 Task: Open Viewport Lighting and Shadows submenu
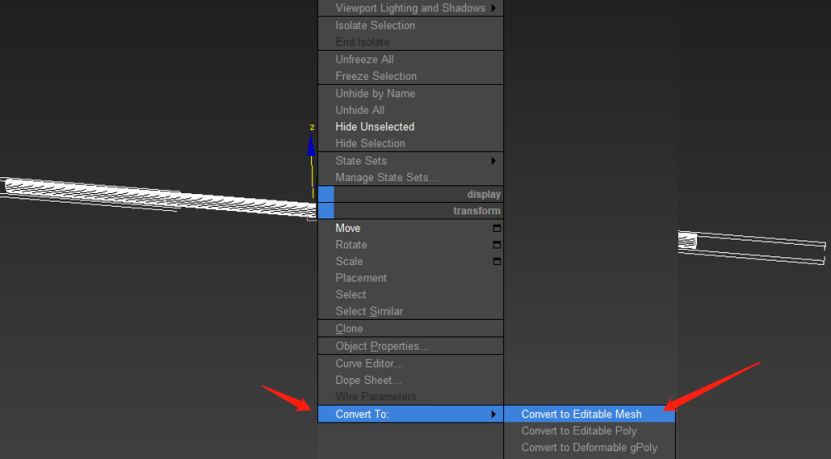(410, 8)
